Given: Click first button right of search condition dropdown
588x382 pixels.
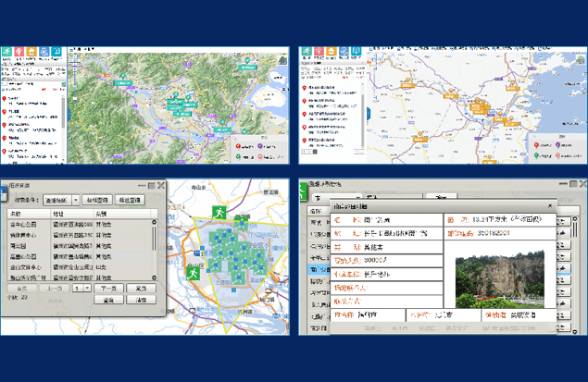Looking at the screenshot, I should [97, 200].
